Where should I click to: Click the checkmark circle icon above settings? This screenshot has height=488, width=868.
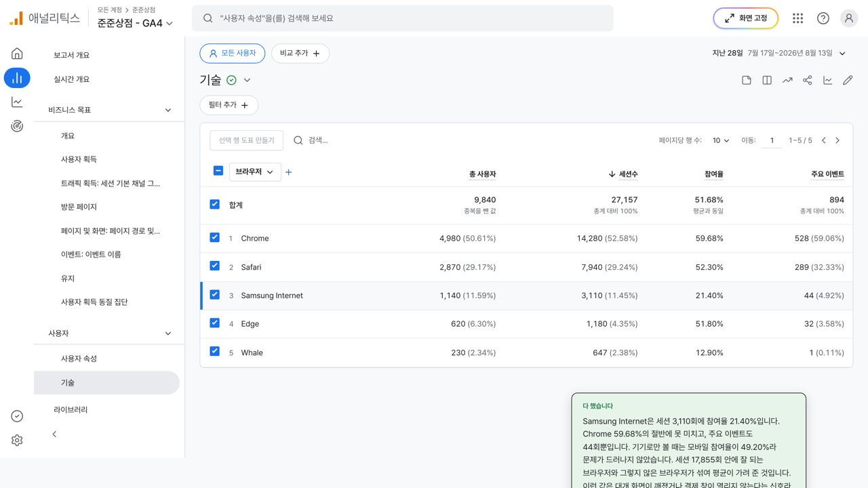click(x=17, y=416)
